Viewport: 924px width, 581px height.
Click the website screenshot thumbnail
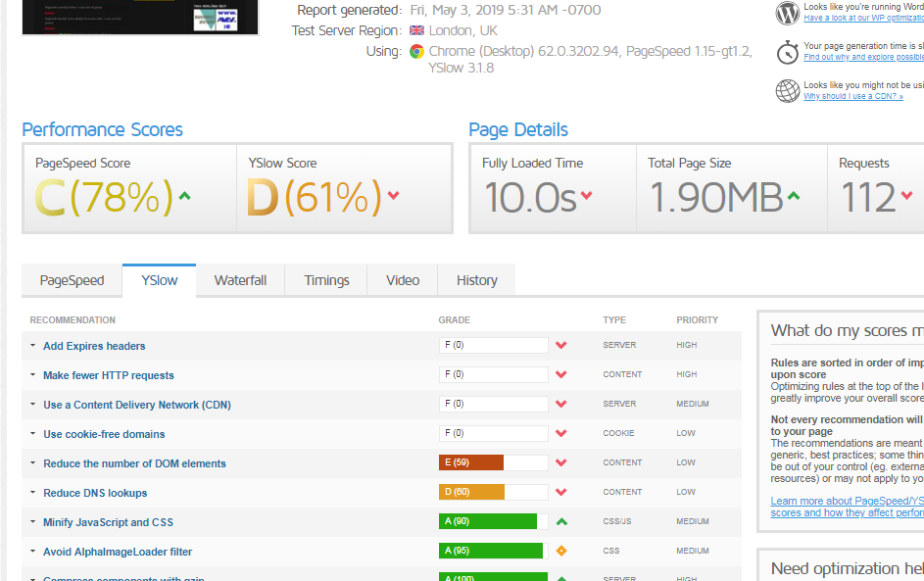click(x=139, y=17)
